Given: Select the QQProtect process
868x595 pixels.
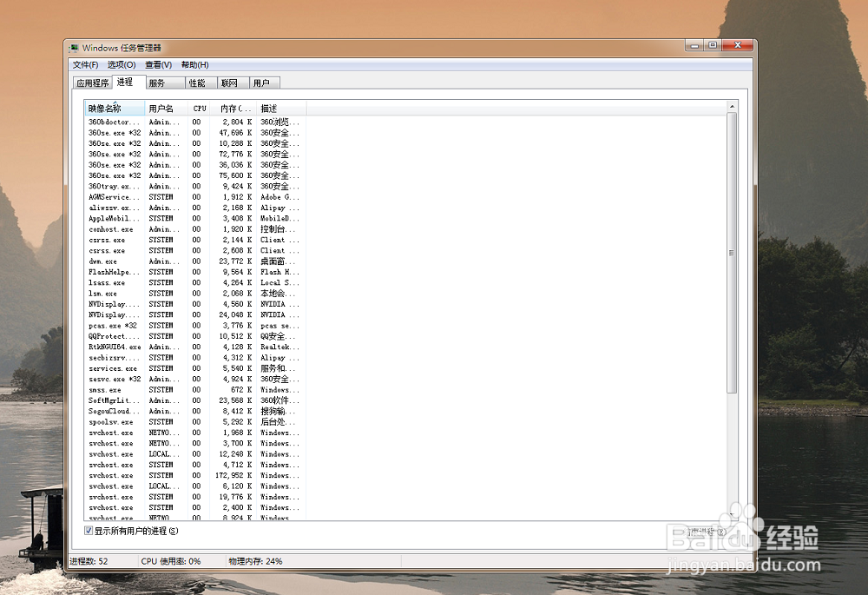Looking at the screenshot, I should [x=195, y=336].
